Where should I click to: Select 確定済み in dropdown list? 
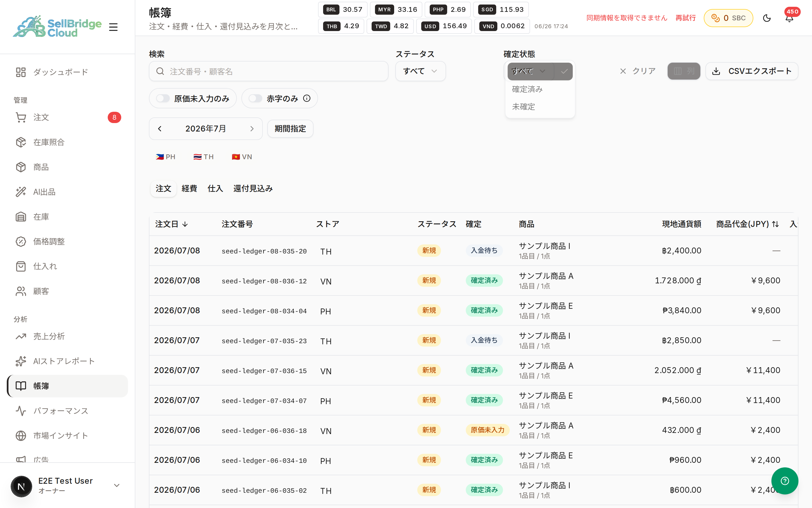pos(540,89)
